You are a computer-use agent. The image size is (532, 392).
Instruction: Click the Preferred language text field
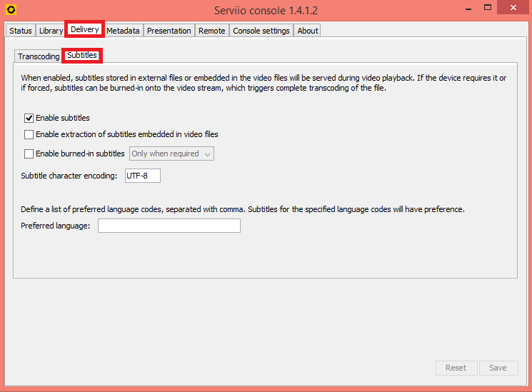169,226
